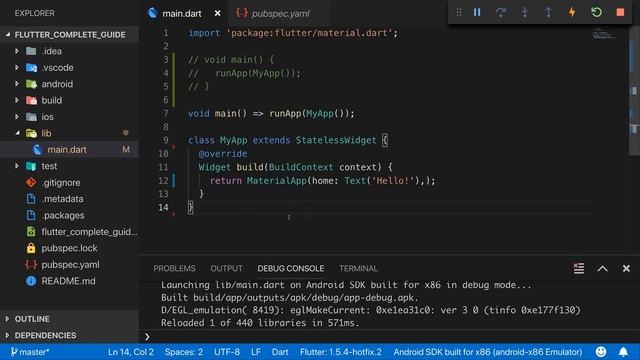Pause the debug session

pyautogui.click(x=477, y=12)
